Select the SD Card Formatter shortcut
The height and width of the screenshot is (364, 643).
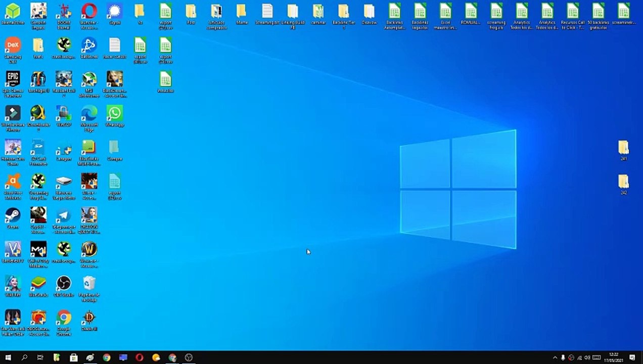(38, 152)
